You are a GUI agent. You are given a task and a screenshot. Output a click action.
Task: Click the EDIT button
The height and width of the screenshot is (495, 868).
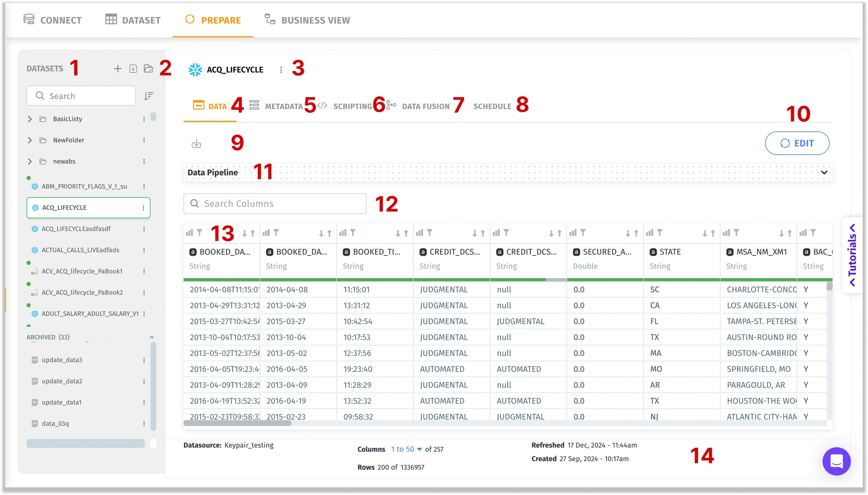point(797,143)
